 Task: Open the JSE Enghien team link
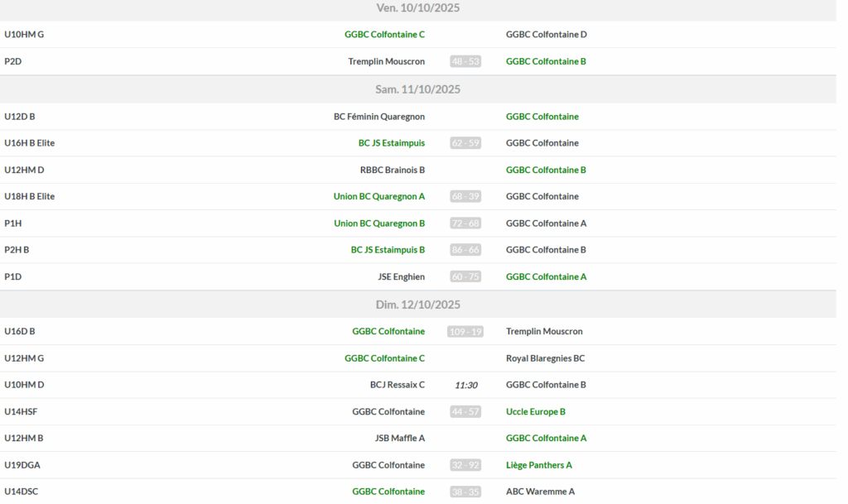click(x=401, y=277)
